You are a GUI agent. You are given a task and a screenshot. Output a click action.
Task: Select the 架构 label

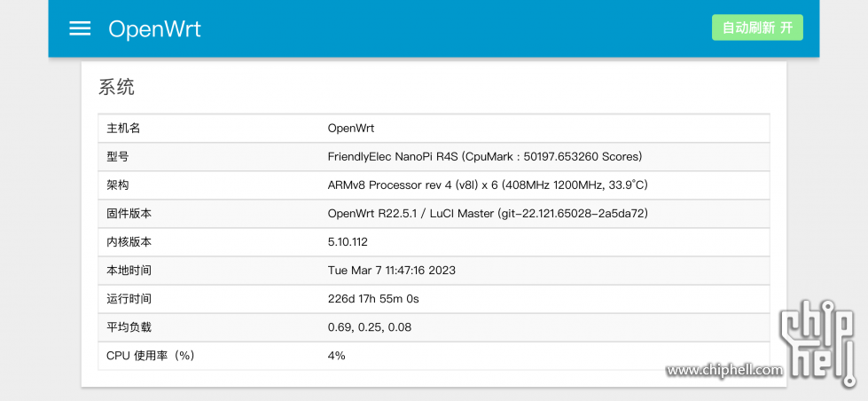[x=118, y=185]
